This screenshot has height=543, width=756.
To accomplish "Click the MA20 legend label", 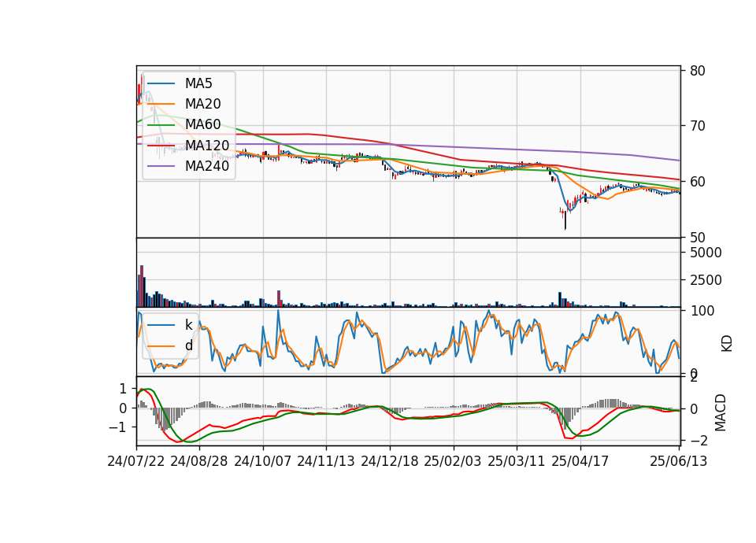I will point(202,104).
